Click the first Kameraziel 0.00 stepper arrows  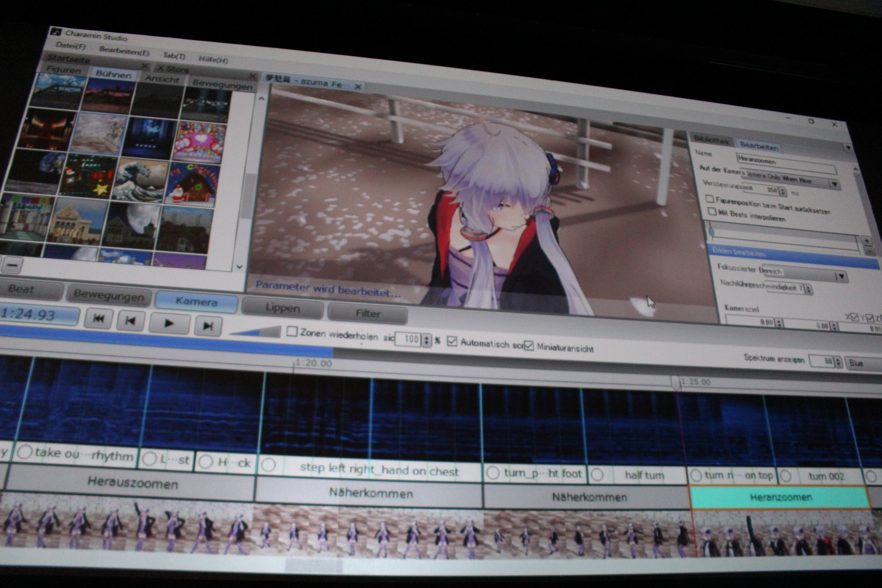pyautogui.click(x=779, y=323)
